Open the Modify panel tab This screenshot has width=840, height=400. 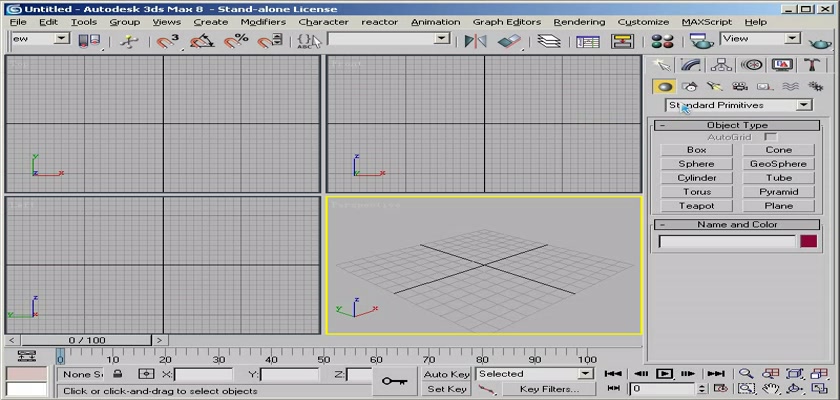tap(689, 65)
